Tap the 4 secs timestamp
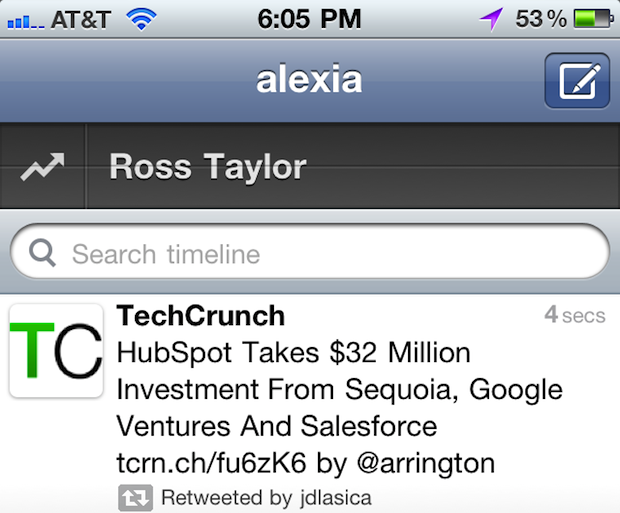620x513 pixels. click(574, 316)
